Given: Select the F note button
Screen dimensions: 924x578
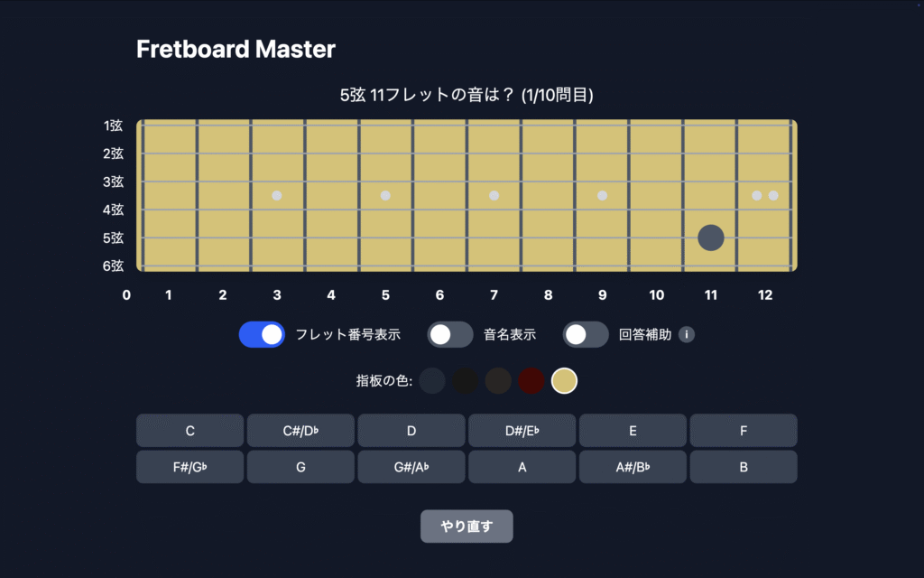Looking at the screenshot, I should tap(744, 431).
